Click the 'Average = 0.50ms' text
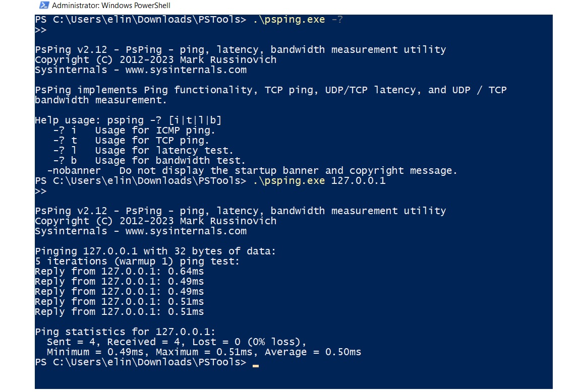 (x=313, y=352)
